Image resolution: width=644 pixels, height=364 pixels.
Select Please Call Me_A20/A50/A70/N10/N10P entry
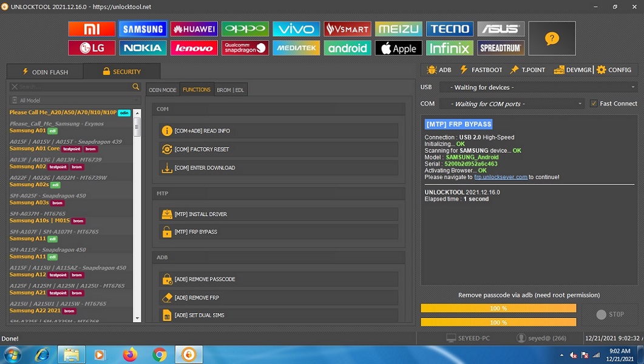pos(63,112)
